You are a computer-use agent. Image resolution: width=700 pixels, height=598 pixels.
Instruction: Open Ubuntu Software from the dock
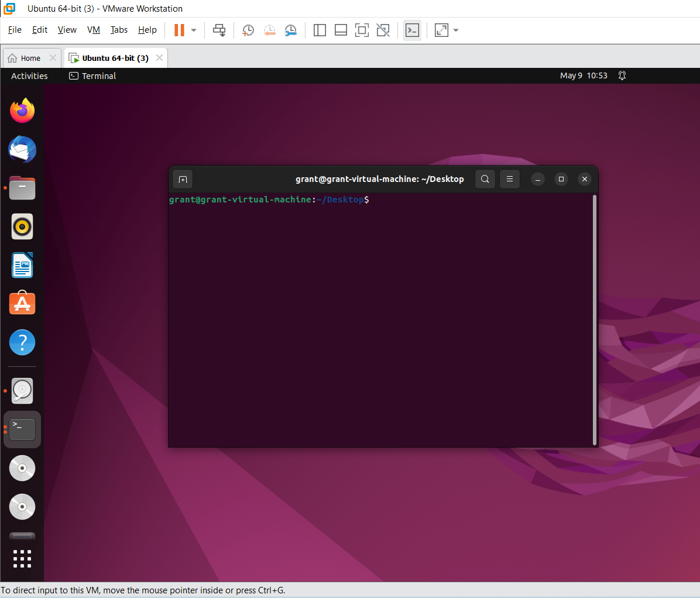click(22, 303)
